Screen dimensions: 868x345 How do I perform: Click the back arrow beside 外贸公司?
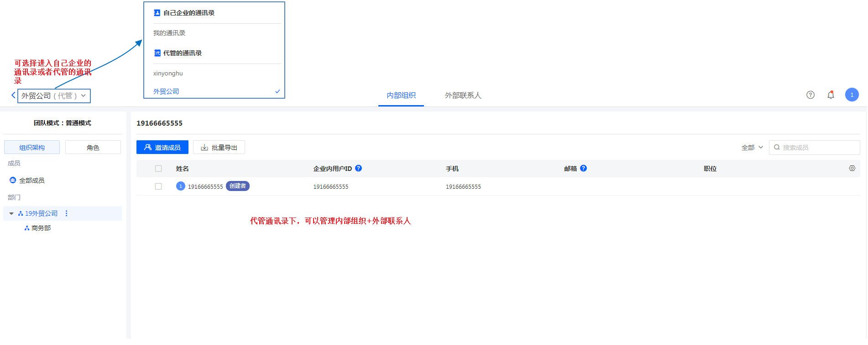(13, 96)
